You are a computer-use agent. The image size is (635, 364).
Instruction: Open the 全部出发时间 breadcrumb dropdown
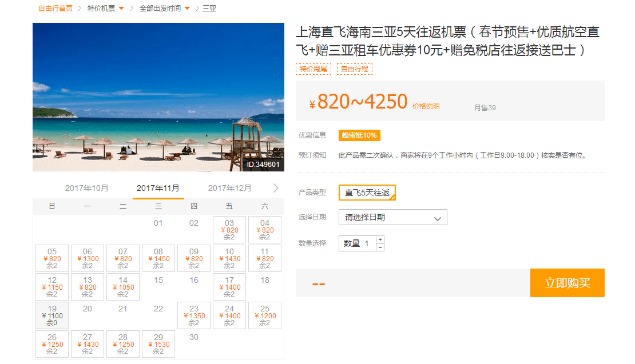(164, 9)
